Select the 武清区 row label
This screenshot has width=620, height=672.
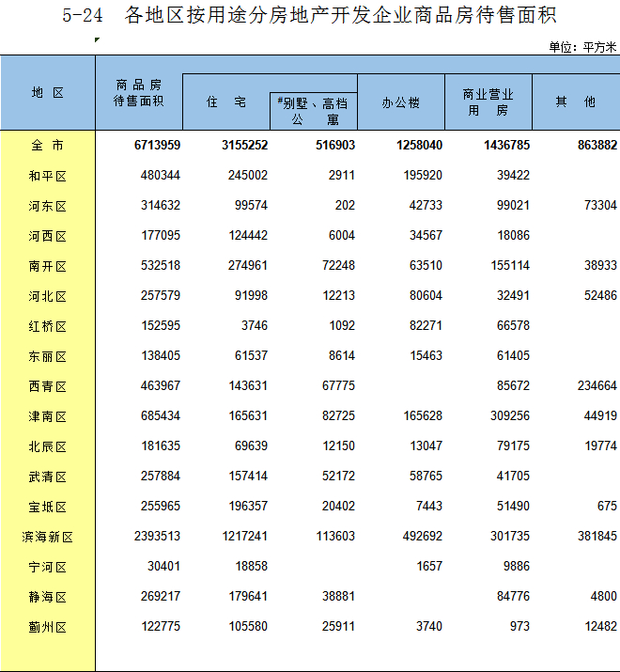[x=48, y=477]
